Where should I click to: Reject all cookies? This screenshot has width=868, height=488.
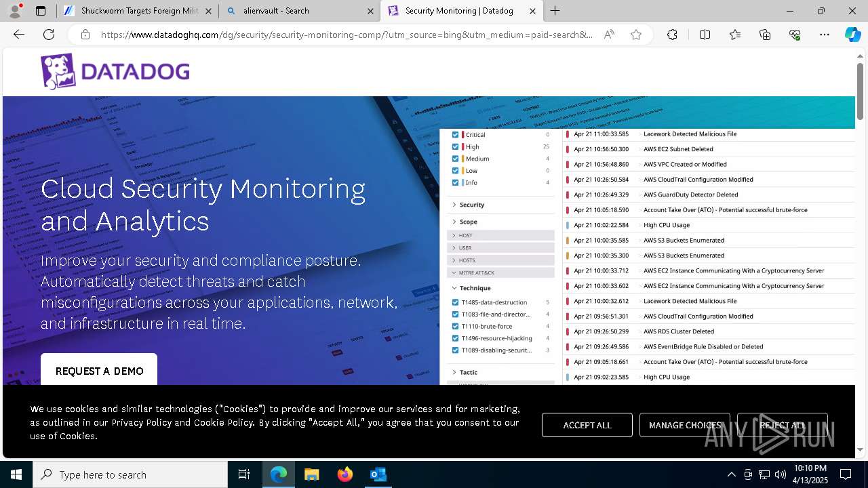coord(783,425)
